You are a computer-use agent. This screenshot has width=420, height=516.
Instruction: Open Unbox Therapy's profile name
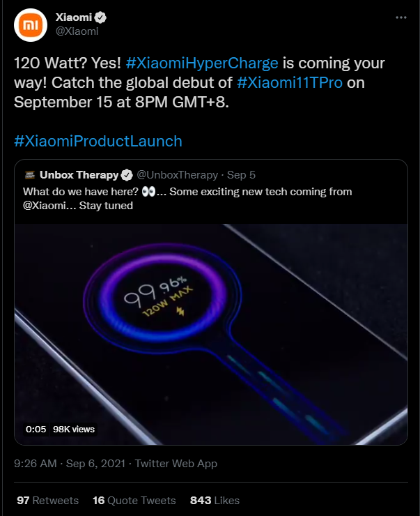click(79, 175)
